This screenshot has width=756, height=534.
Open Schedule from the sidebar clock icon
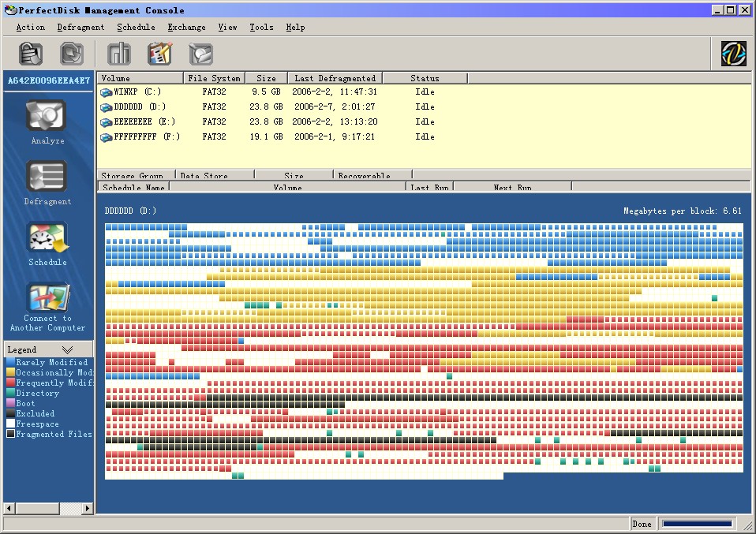click(x=47, y=237)
